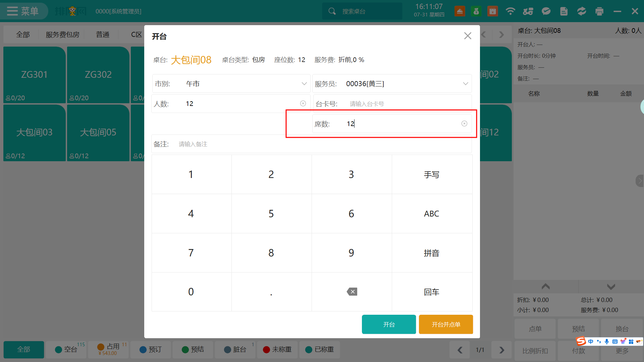Open the 菜单 hamburger menu
The image size is (644, 362).
pos(23,11)
